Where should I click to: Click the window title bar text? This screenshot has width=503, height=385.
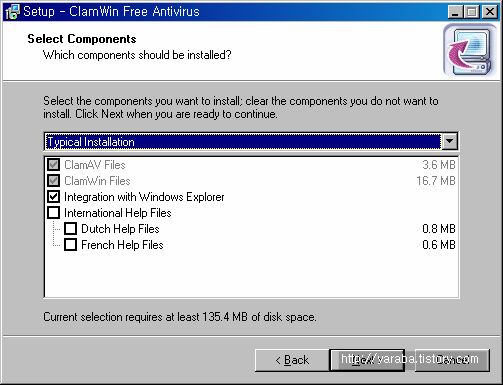click(111, 11)
